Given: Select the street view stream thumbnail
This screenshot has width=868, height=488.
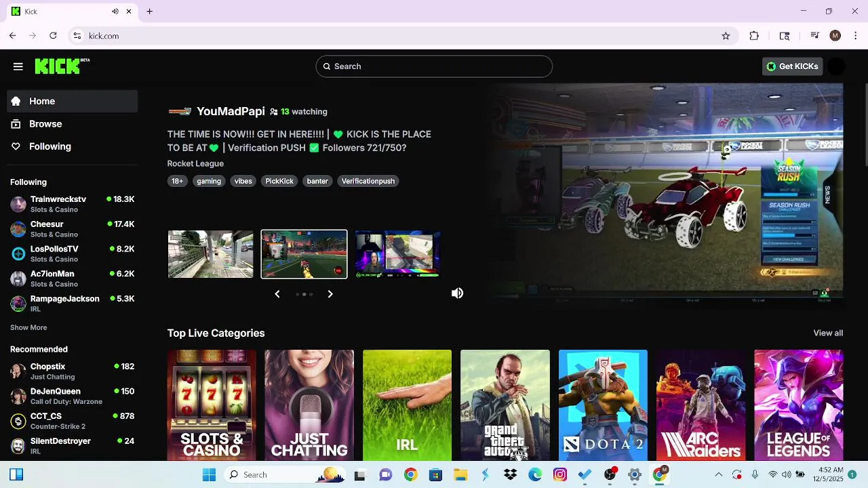Looking at the screenshot, I should pyautogui.click(x=210, y=254).
